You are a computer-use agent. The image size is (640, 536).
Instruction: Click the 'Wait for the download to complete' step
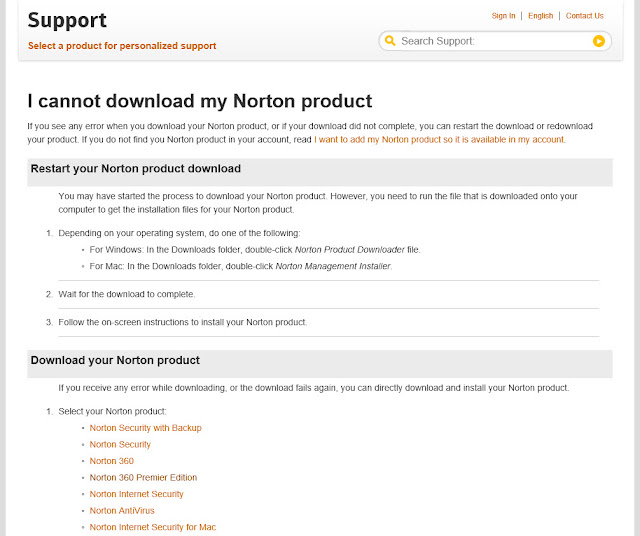127,294
